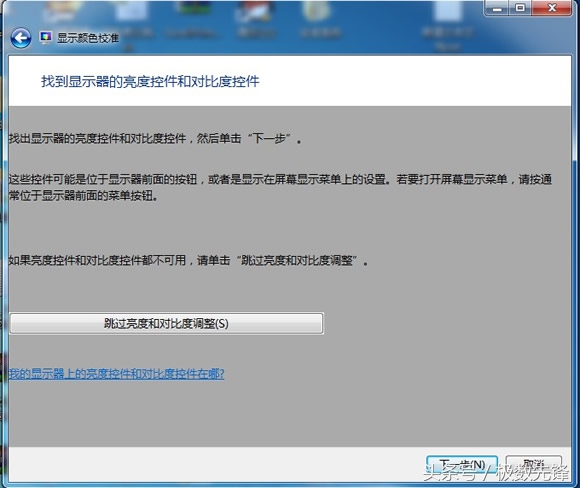The image size is (580, 488).
Task: Minimize the calibration window
Action: pos(497,8)
